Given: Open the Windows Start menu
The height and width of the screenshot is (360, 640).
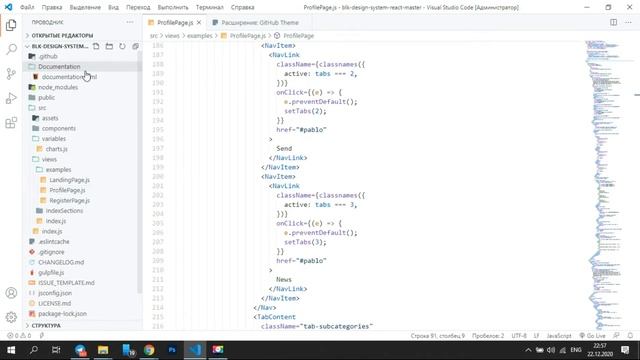Looking at the screenshot, I should pyautogui.click(x=11, y=350).
